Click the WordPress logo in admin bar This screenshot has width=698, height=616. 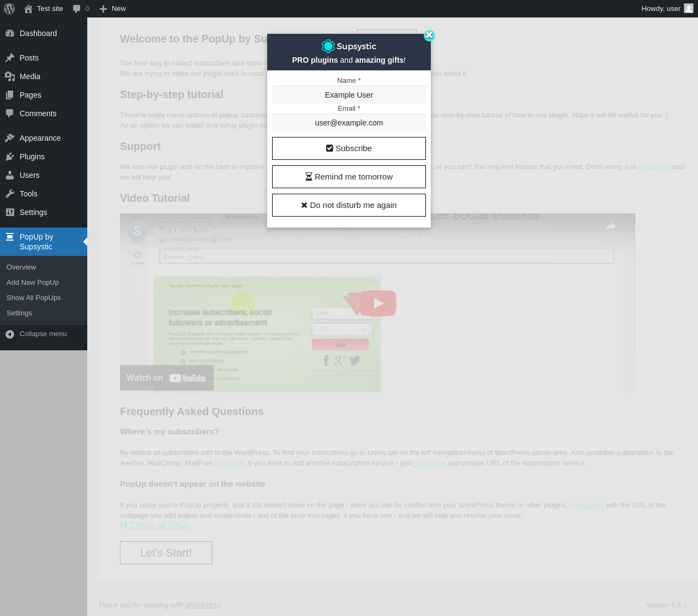(x=9, y=9)
